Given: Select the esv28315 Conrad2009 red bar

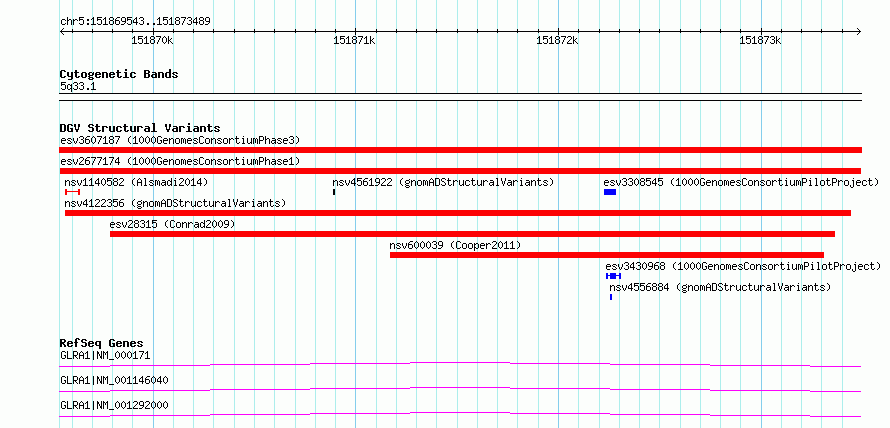Looking at the screenshot, I should (x=472, y=234).
